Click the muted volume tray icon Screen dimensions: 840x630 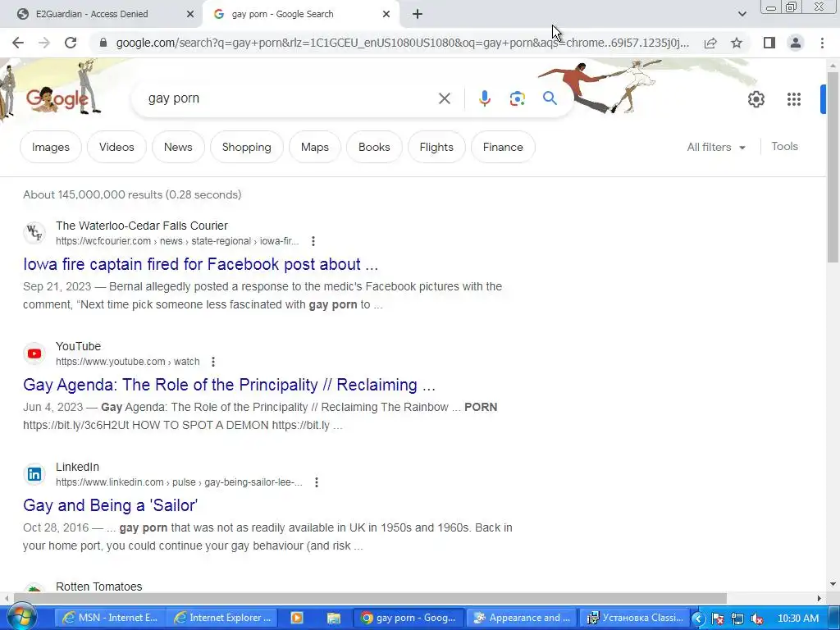click(757, 619)
